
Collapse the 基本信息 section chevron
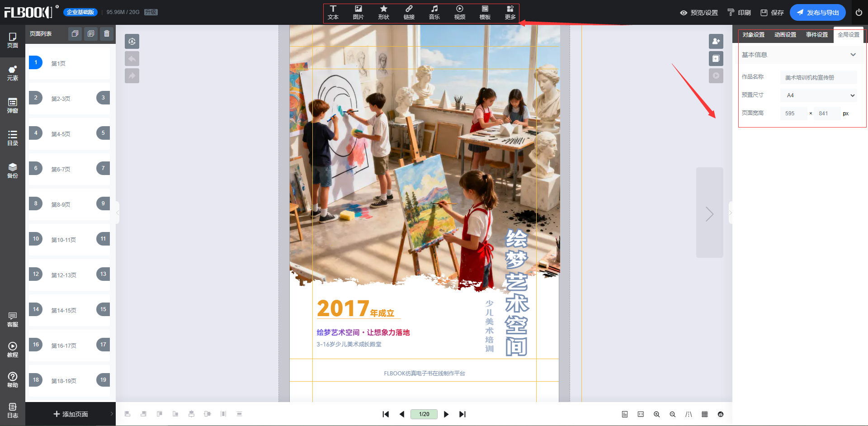[853, 55]
